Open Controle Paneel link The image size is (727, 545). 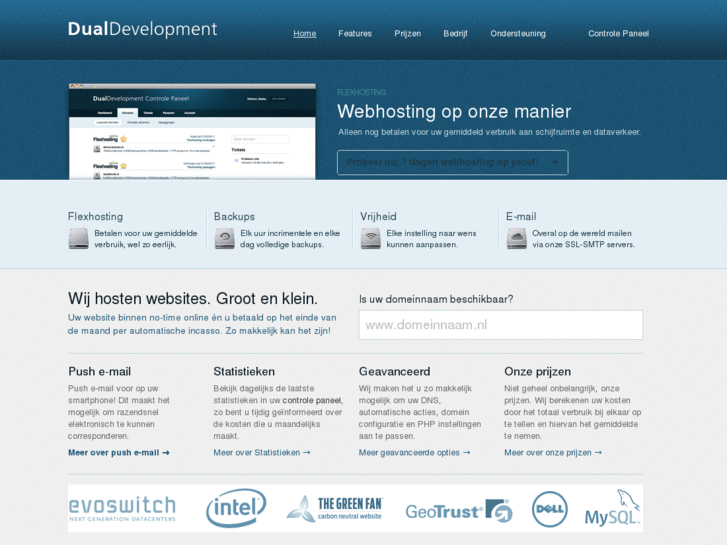point(619,33)
